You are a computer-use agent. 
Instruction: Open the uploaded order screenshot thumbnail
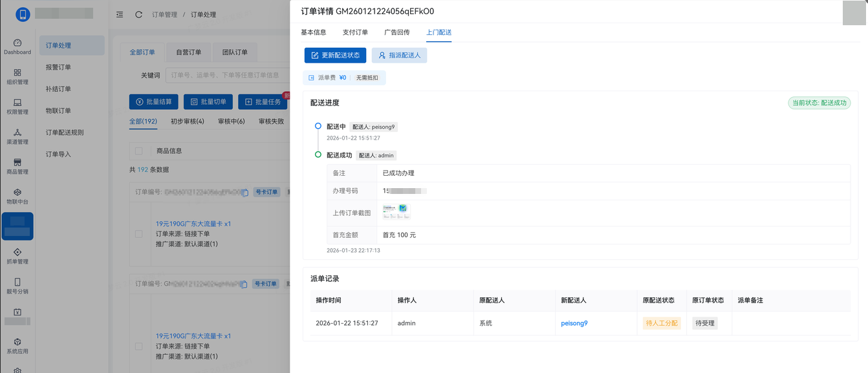(x=395, y=212)
